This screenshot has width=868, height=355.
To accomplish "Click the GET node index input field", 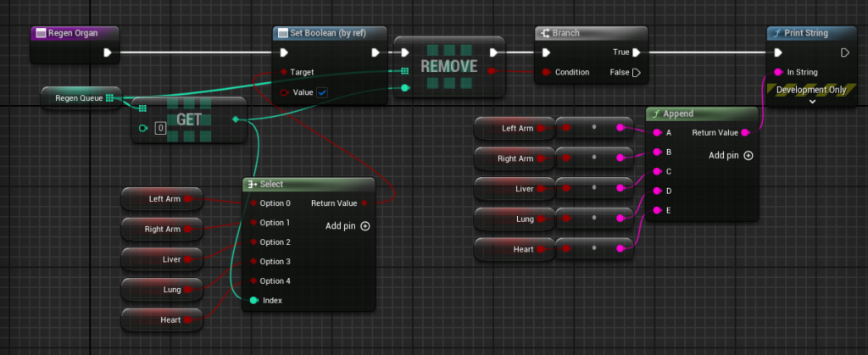I will (159, 129).
